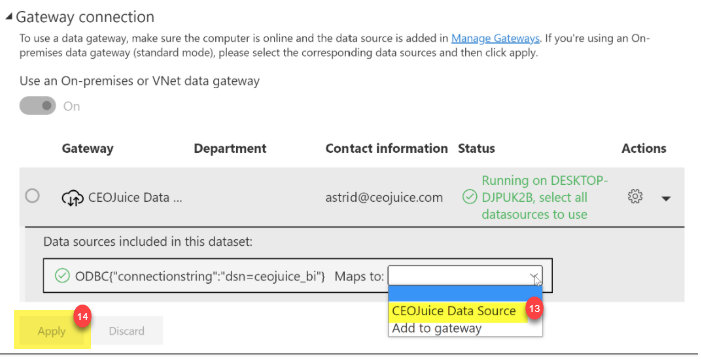Click the Maps to label

359,276
